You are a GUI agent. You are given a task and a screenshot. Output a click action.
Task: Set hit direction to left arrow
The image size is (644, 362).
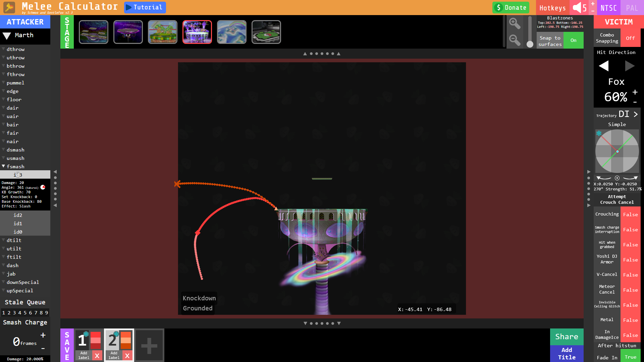pyautogui.click(x=604, y=66)
